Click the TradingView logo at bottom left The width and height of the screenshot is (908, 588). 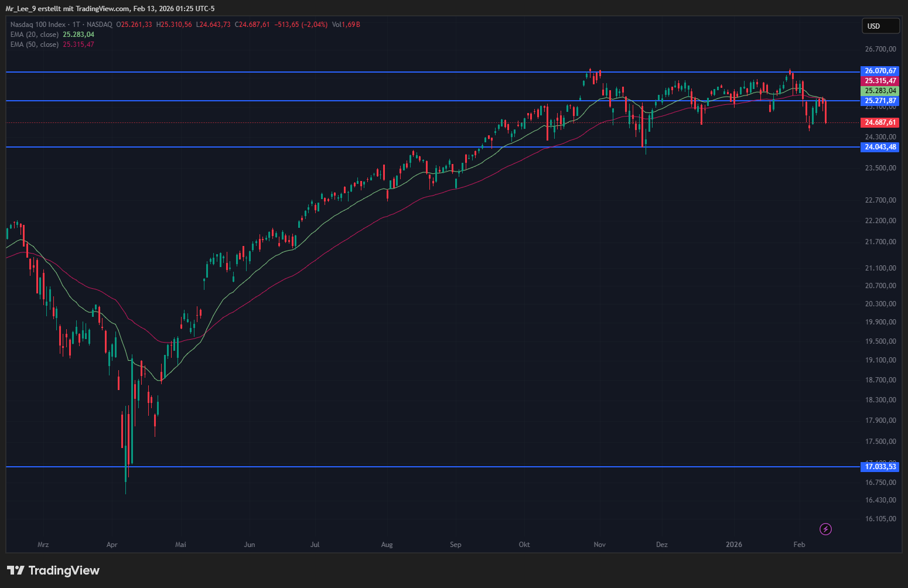(x=53, y=570)
